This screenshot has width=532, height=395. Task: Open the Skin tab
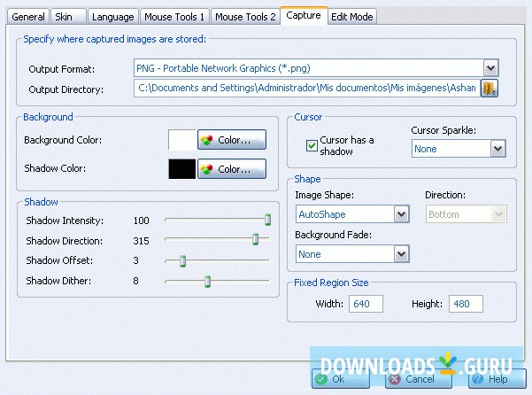click(67, 17)
